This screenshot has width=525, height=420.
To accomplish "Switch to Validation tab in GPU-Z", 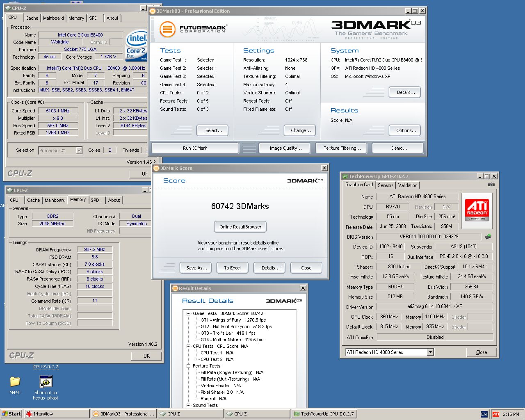I will (x=408, y=185).
